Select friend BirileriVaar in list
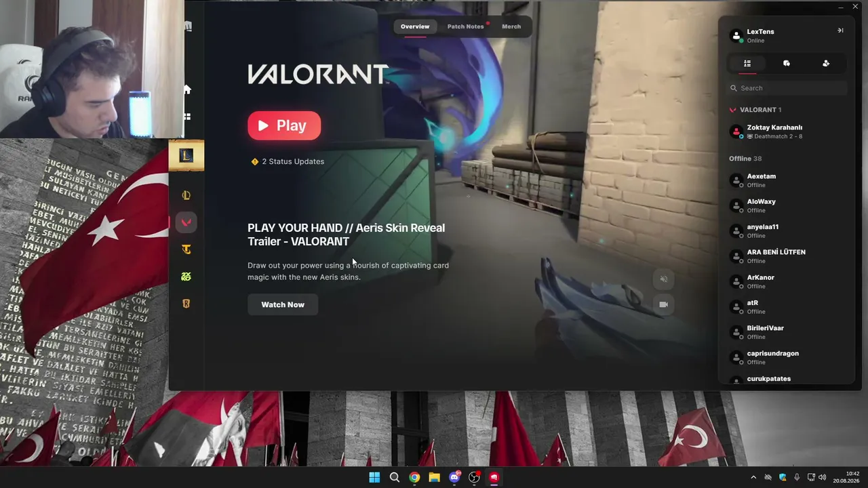 (787, 332)
